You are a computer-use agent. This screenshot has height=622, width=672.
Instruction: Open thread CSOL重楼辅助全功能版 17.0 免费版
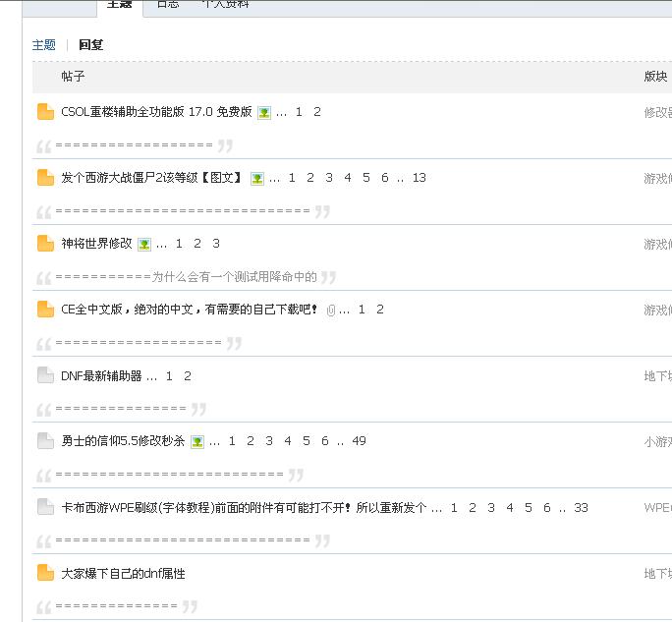(156, 112)
